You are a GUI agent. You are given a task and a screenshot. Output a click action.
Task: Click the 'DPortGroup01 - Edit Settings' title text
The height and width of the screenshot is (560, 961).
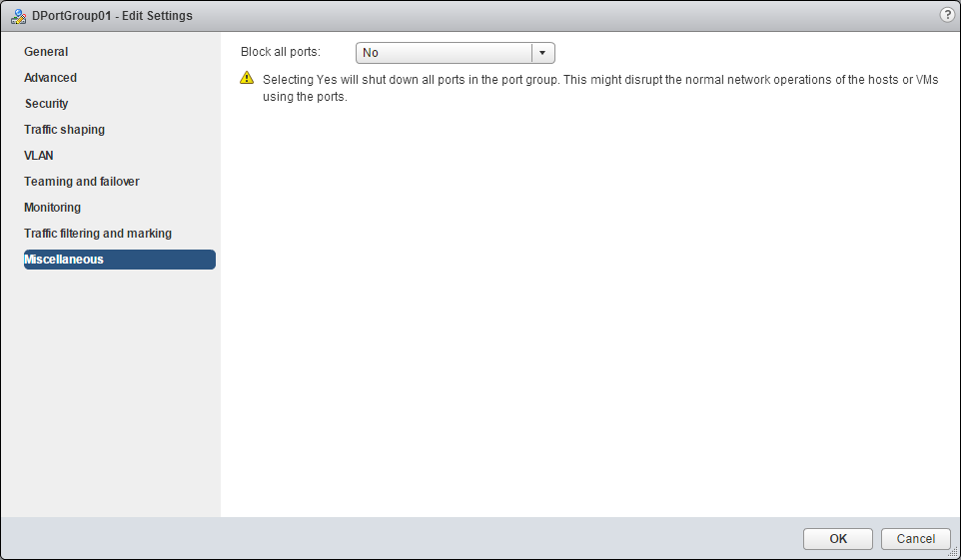113,16
